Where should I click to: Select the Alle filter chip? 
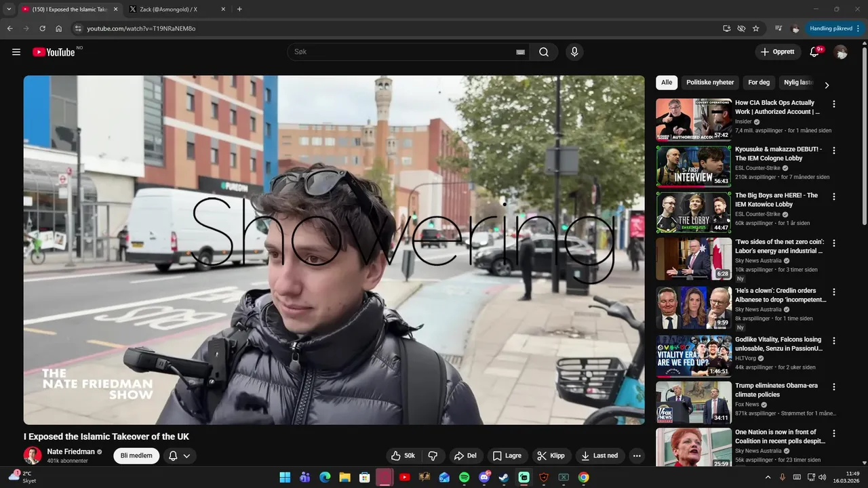pyautogui.click(x=667, y=83)
